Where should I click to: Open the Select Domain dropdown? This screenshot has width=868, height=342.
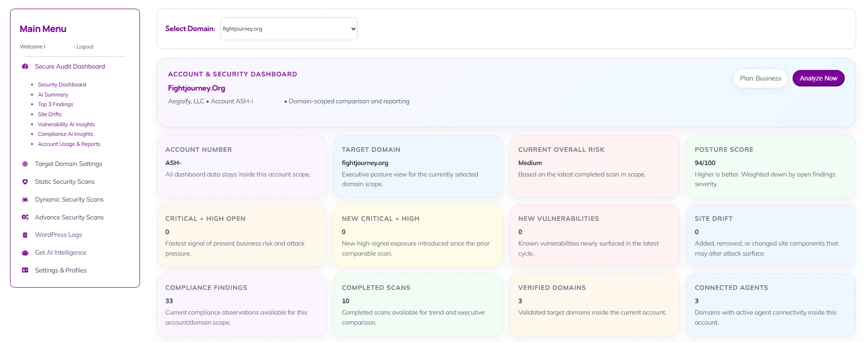(x=289, y=29)
